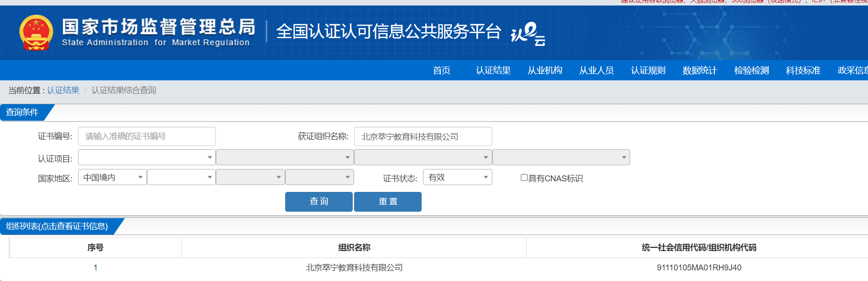868x281 pixels.
Task: Click the 组织列表 section header
Action: [x=57, y=226]
